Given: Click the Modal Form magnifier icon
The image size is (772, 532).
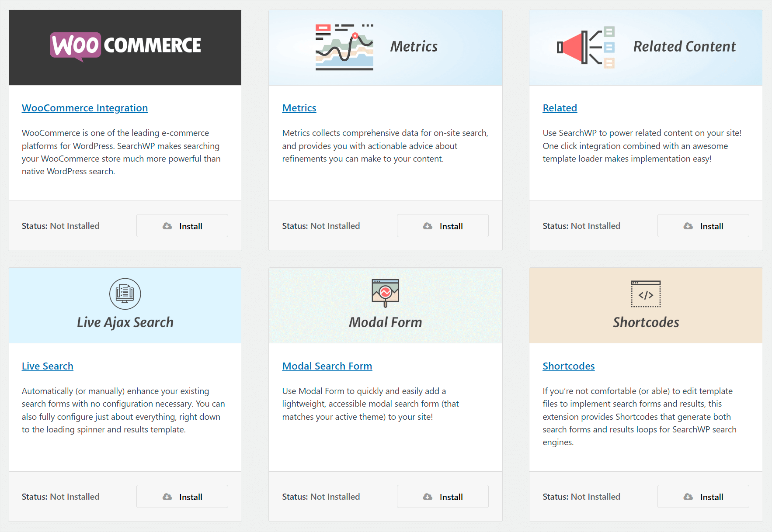Looking at the screenshot, I should coord(385,293).
